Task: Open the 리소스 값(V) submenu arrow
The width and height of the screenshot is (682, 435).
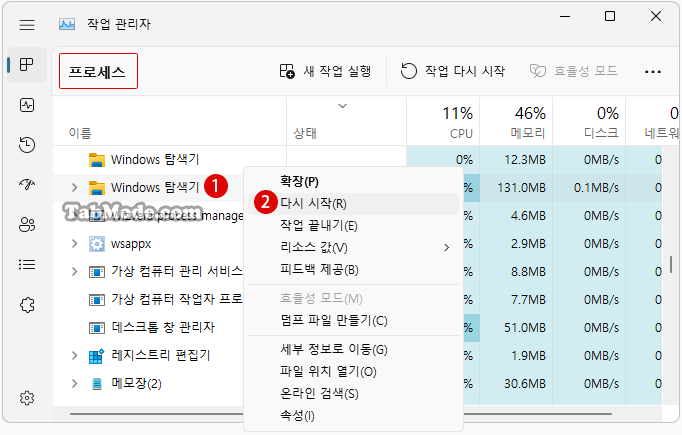Action: pos(447,248)
